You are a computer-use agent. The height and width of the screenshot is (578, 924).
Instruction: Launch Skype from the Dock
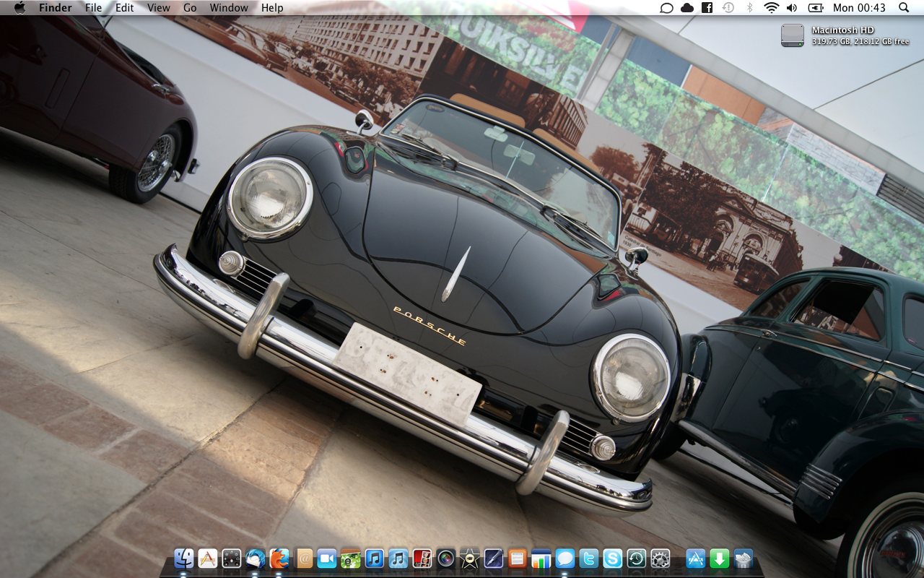pyautogui.click(x=612, y=558)
